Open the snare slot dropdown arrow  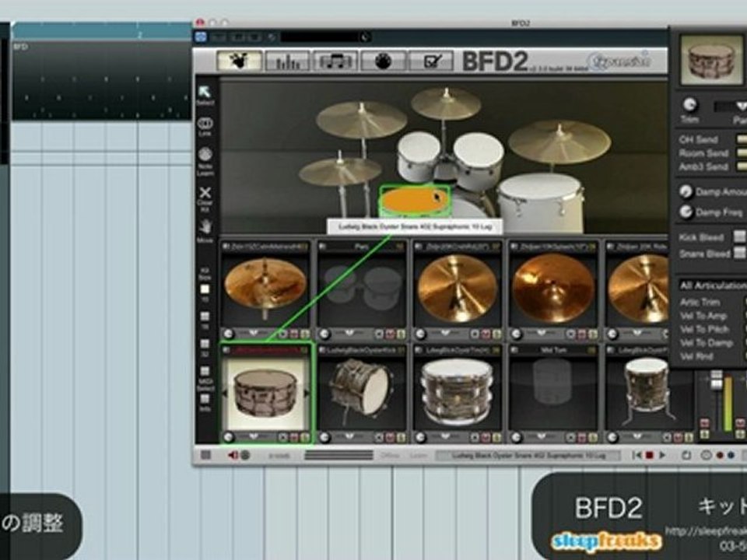coord(253,436)
